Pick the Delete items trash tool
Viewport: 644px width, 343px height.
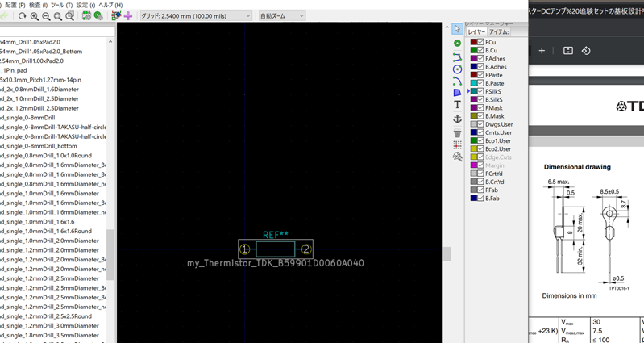(x=457, y=133)
